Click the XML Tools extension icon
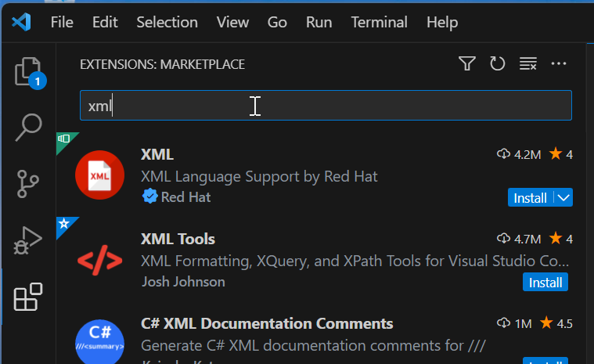Viewport: 594px width, 364px height. click(99, 260)
